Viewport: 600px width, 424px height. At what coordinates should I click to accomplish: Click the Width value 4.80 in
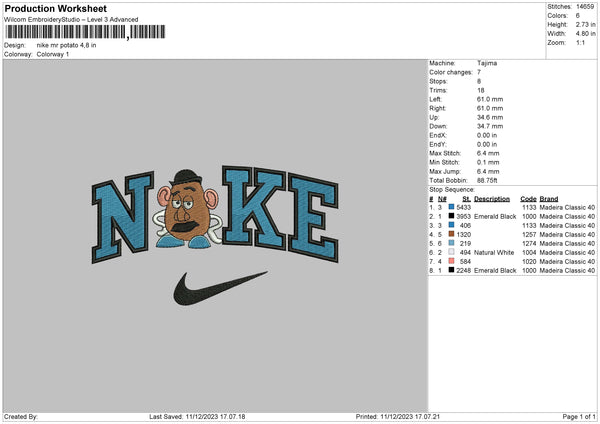pyautogui.click(x=585, y=34)
